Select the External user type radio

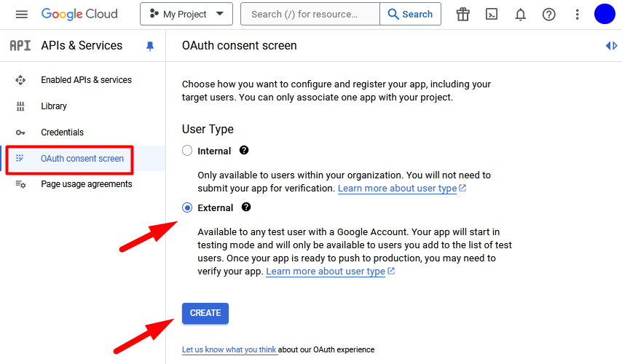pos(187,207)
